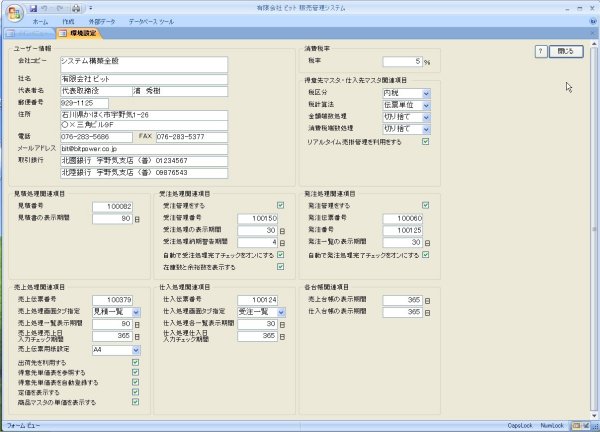The height and width of the screenshot is (432, 600).
Task: Click the メールアドレス field
Action: point(144,149)
